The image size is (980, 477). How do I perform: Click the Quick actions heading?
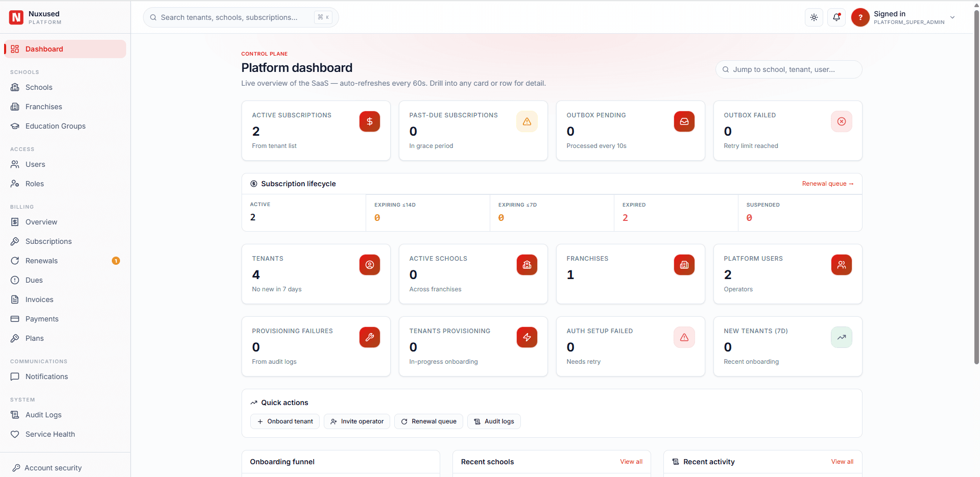pos(284,403)
